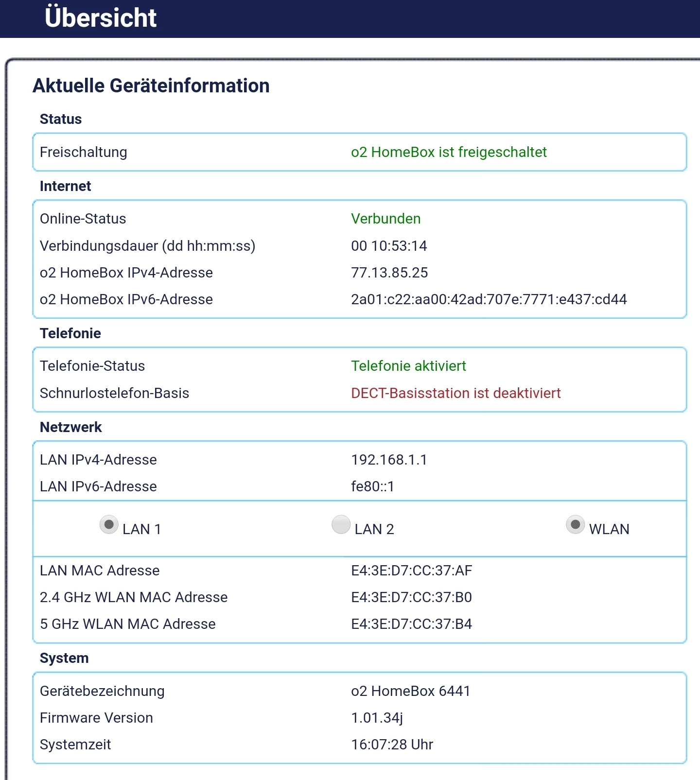The image size is (700, 780).
Task: Click the Telefonie aktiviert status text
Action: pyautogui.click(x=408, y=366)
